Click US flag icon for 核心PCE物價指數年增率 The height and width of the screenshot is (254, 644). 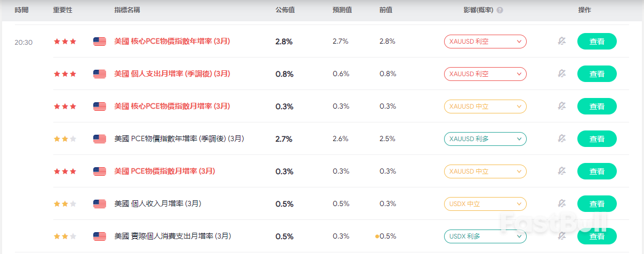(100, 42)
